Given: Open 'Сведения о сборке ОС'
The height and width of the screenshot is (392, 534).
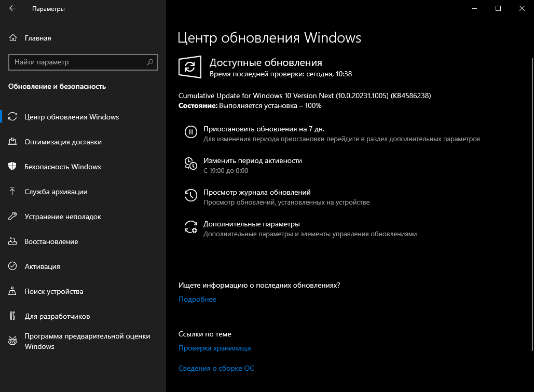Looking at the screenshot, I should [216, 368].
